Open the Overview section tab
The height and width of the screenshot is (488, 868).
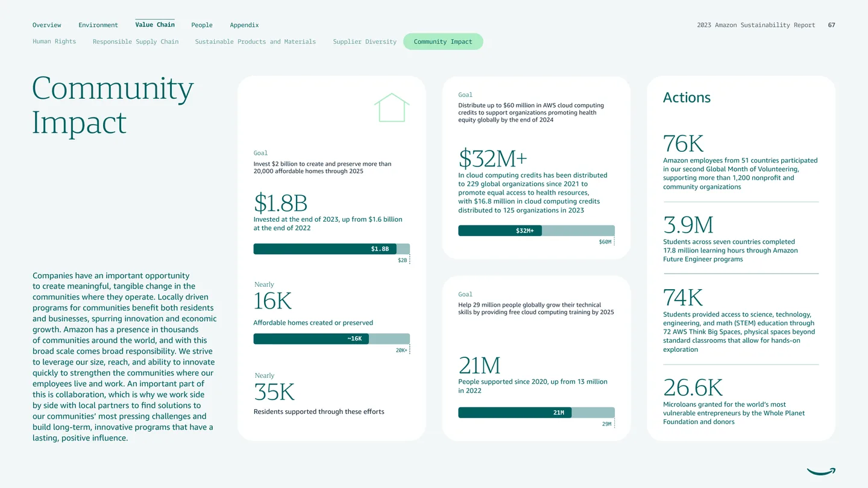[46, 25]
